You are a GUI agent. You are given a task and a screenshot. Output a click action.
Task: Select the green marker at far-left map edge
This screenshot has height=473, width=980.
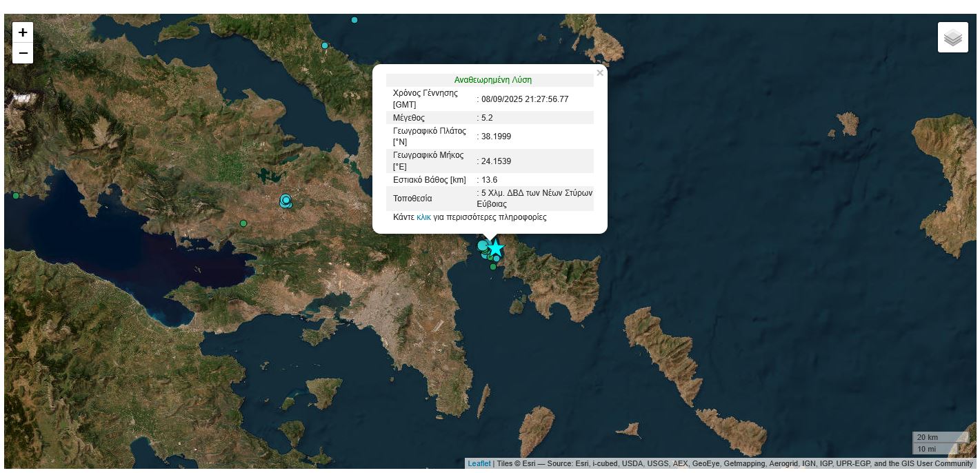16,196
